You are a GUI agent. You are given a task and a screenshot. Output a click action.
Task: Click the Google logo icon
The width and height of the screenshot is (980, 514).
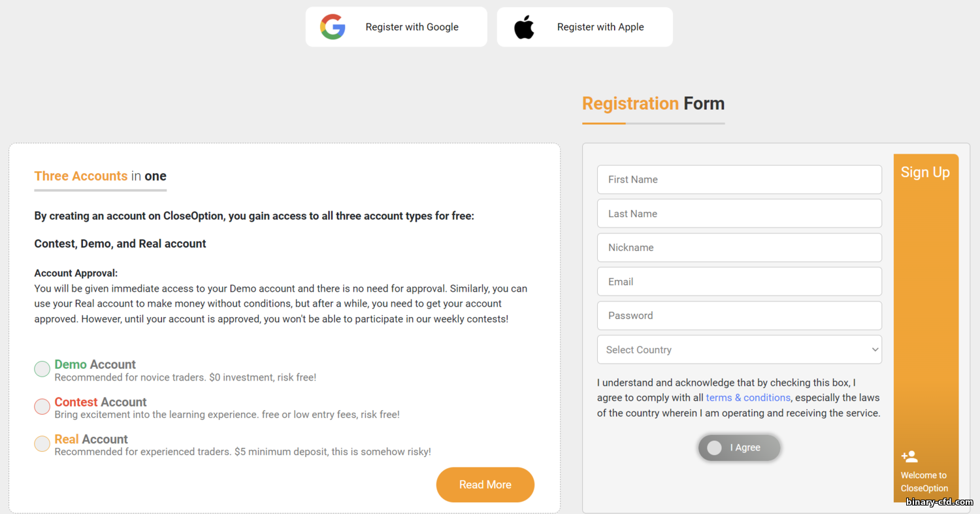(333, 27)
